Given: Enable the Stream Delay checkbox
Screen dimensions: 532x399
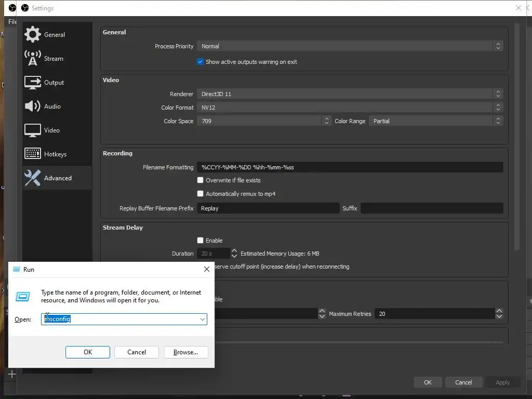Looking at the screenshot, I should [x=200, y=240].
